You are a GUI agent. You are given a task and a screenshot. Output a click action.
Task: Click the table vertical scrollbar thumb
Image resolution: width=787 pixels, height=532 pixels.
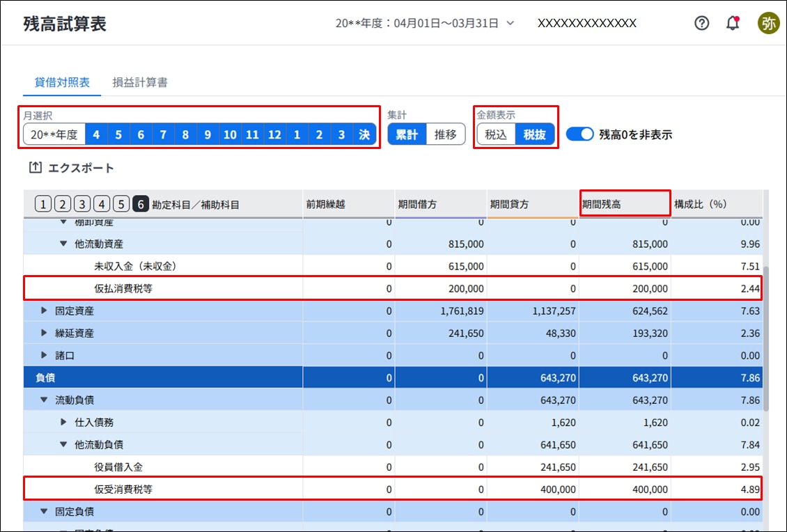pyautogui.click(x=766, y=339)
